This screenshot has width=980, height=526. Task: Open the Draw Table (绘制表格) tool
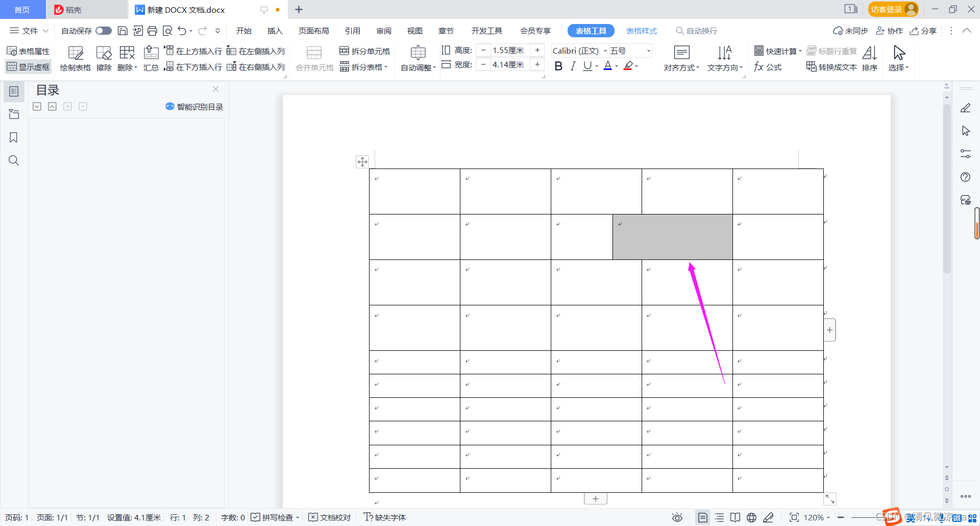(76, 58)
